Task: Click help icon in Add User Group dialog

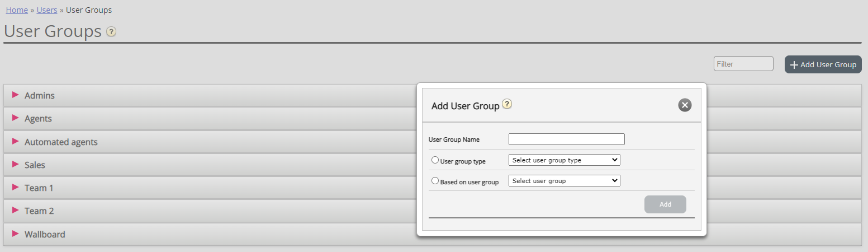Action: point(507,104)
